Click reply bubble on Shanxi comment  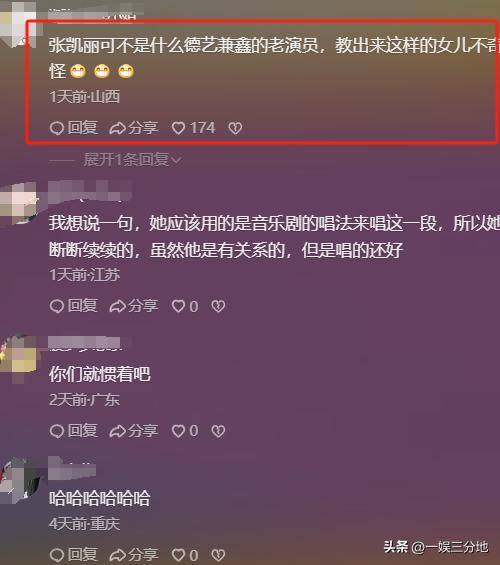[x=73, y=128]
